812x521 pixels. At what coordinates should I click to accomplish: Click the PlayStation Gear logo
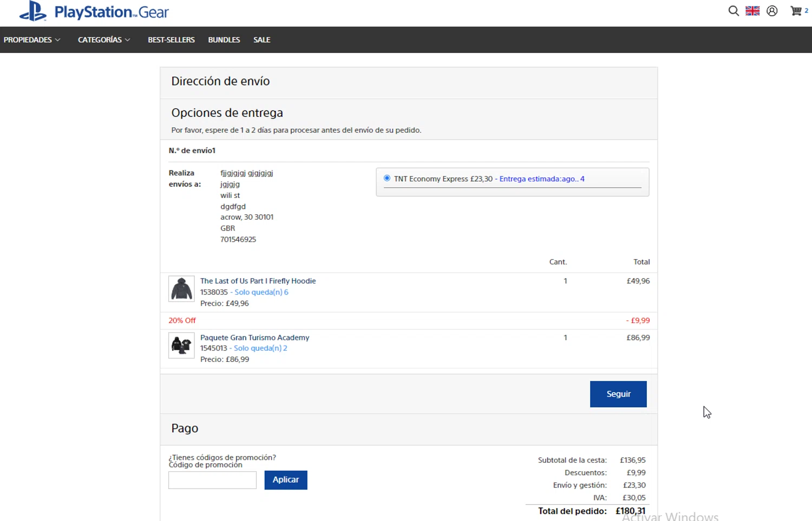click(94, 12)
